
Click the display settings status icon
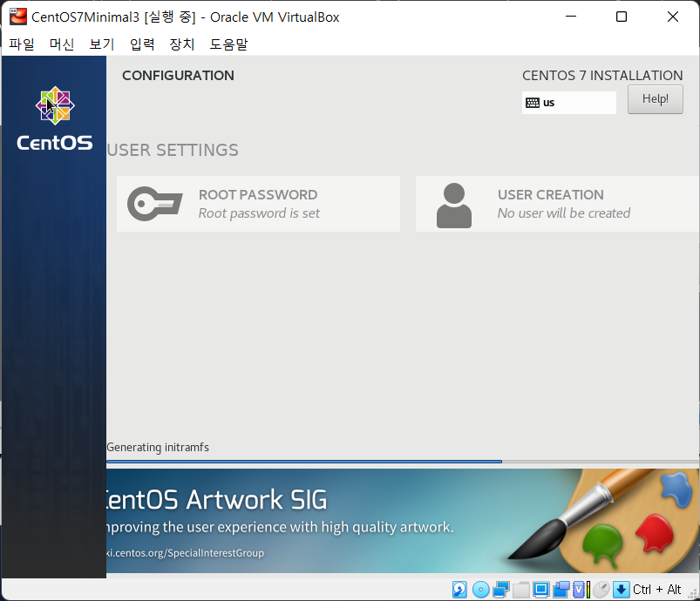click(x=541, y=590)
